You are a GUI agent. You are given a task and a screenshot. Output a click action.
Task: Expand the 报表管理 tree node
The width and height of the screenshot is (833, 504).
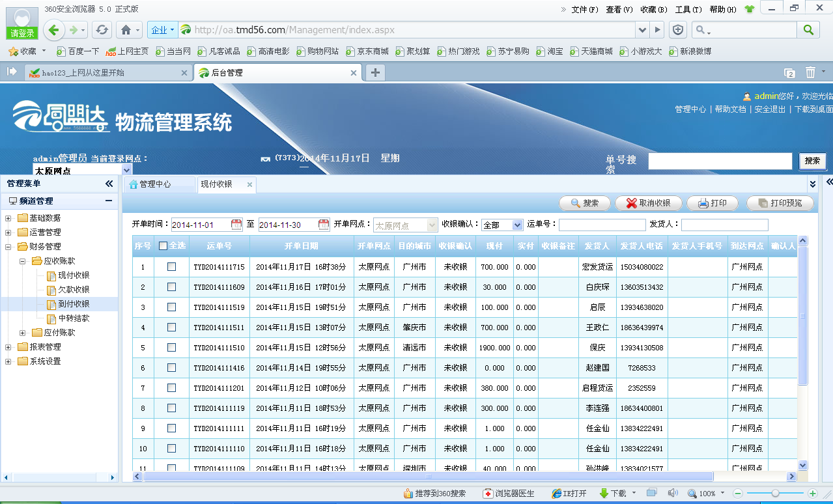click(x=8, y=347)
